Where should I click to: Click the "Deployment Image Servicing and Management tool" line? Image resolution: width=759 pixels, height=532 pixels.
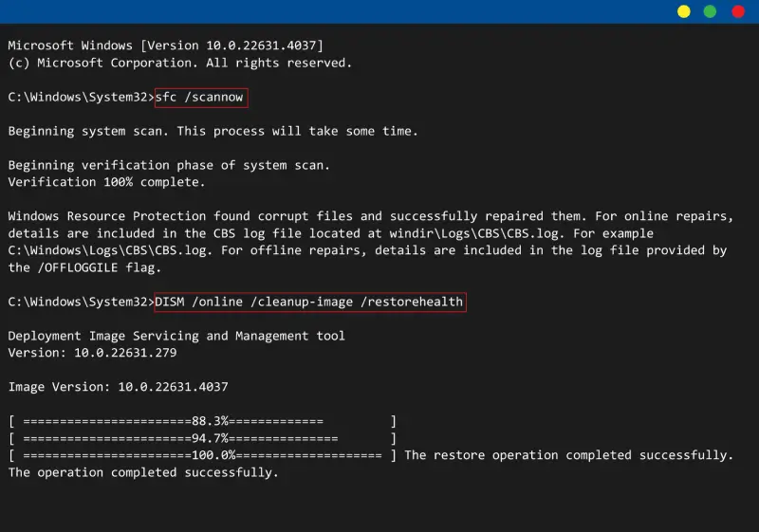[176, 336]
